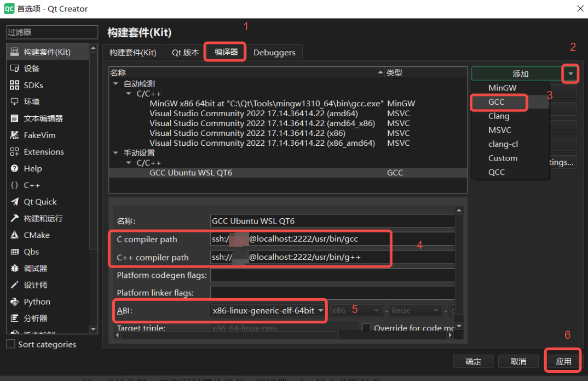Click the C compiler path field
Screen dimensions: 588x381
pos(332,238)
